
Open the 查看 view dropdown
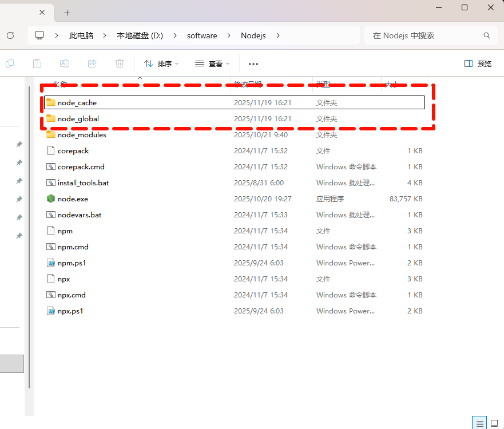(212, 63)
